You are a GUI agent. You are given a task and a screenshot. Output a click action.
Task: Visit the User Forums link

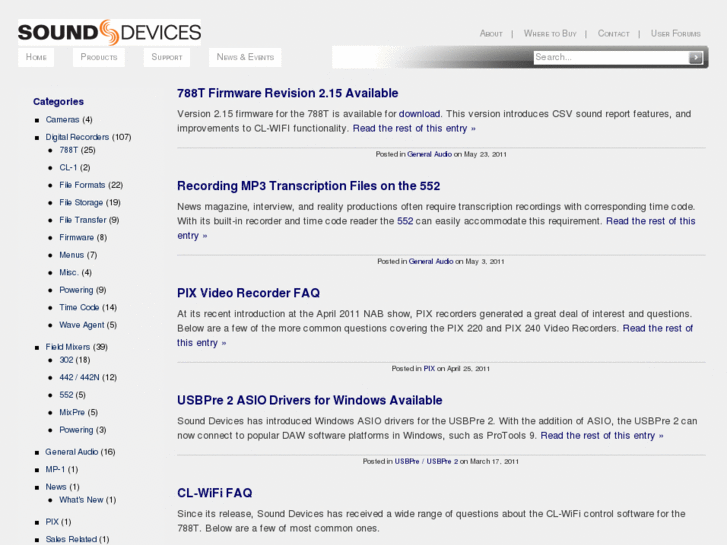(x=676, y=33)
